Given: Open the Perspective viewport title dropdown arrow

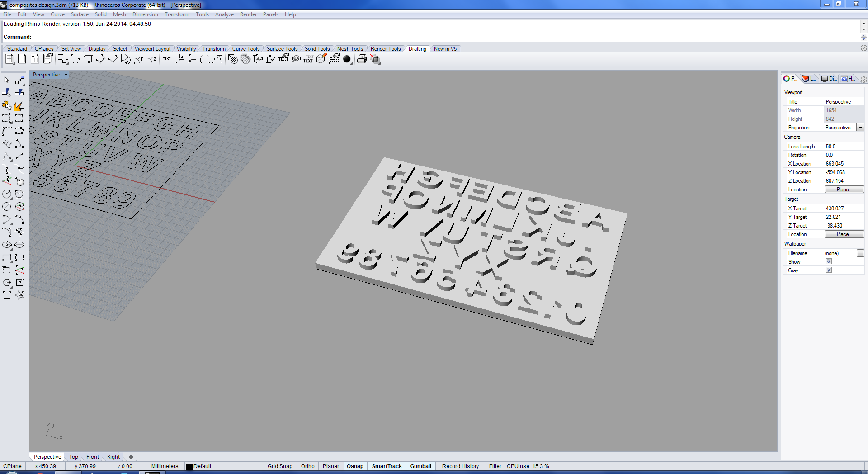Looking at the screenshot, I should point(66,75).
